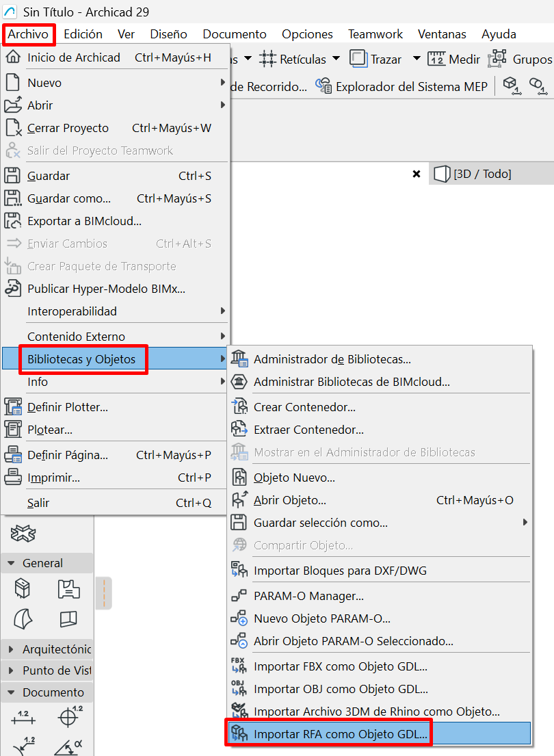Click Administrador de Bibliotecas menu entry

point(332,359)
